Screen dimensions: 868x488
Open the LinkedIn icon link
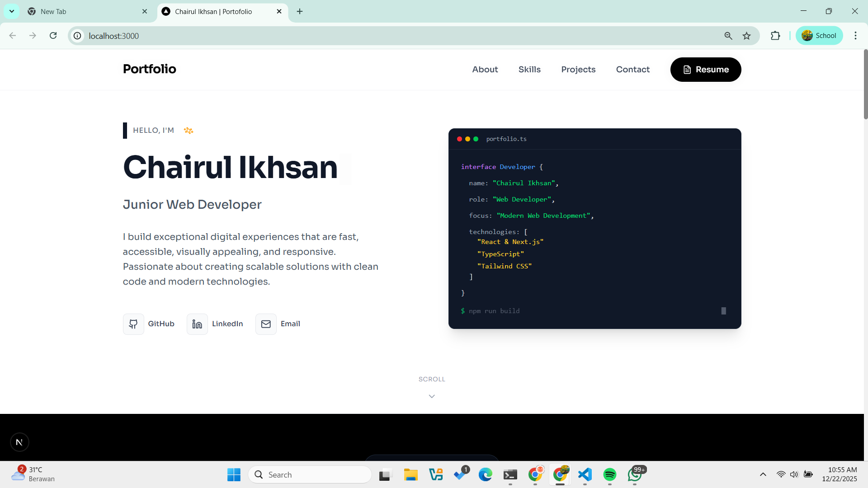click(197, 324)
